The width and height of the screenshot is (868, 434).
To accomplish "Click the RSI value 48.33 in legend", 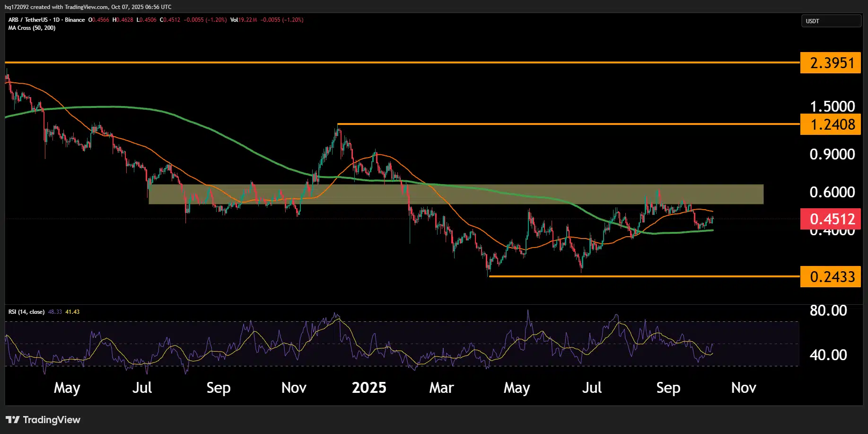I will [55, 312].
